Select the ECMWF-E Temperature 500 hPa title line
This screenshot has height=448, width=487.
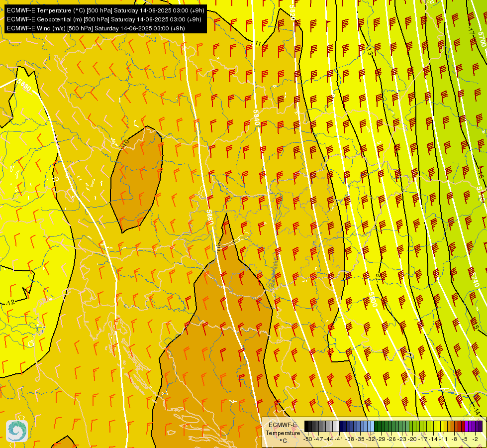click(105, 10)
